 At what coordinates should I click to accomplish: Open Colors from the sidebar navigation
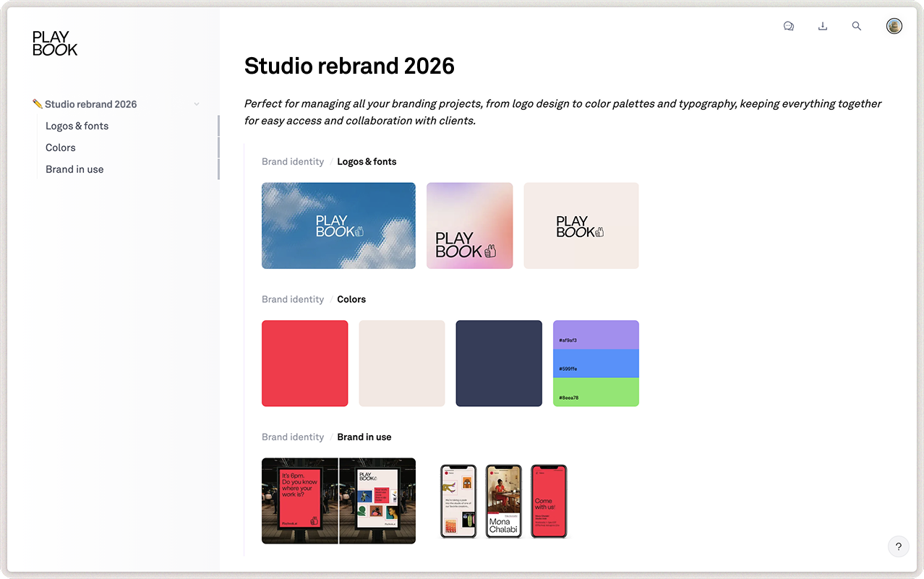click(x=60, y=147)
